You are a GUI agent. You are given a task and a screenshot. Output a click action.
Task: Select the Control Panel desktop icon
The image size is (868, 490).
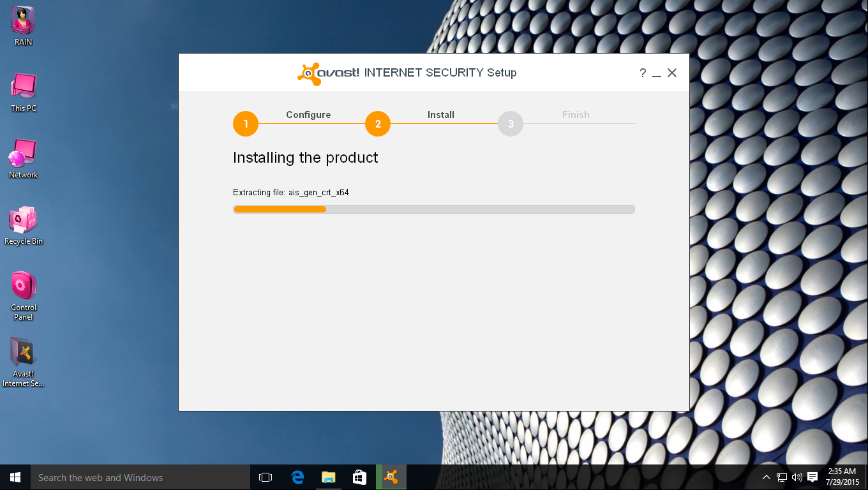coord(24,296)
